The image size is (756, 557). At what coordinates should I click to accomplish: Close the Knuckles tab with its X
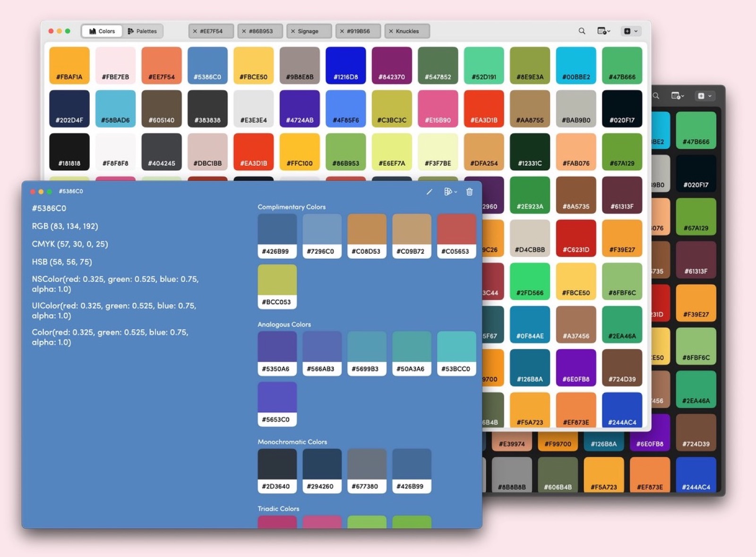pyautogui.click(x=391, y=31)
